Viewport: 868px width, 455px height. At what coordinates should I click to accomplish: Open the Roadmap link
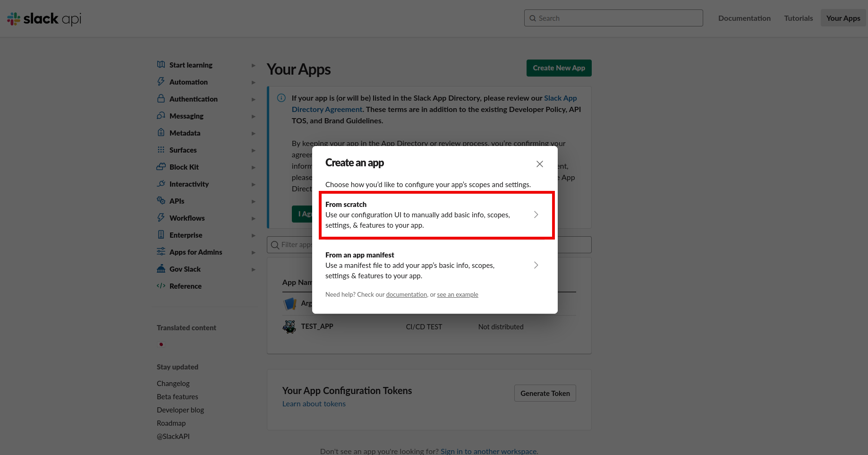tap(171, 423)
